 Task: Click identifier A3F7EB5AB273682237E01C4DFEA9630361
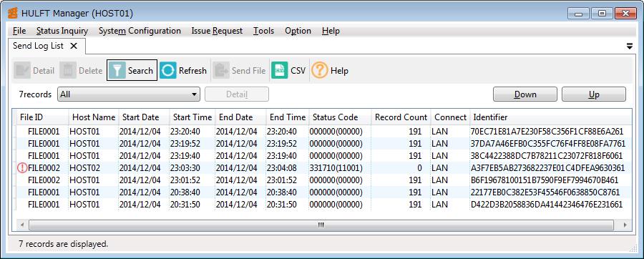coord(548,168)
